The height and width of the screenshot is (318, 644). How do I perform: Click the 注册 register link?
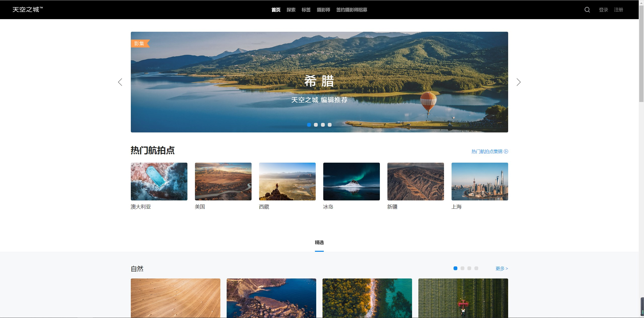pyautogui.click(x=618, y=10)
